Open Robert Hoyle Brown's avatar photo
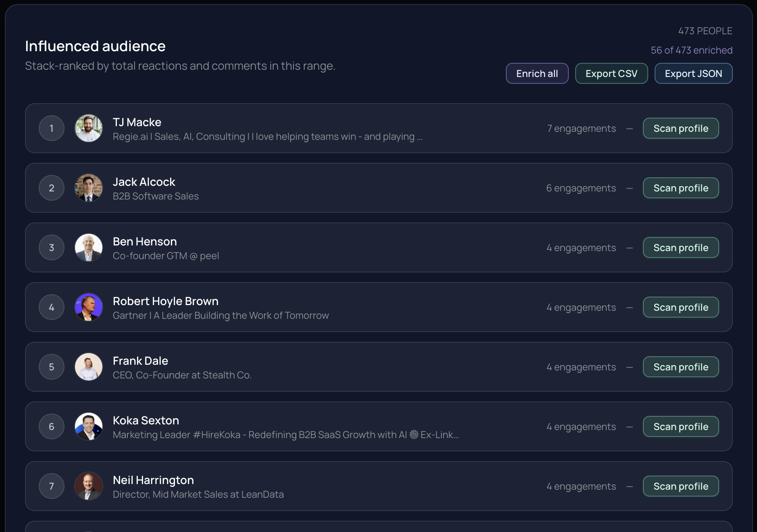 coord(89,307)
